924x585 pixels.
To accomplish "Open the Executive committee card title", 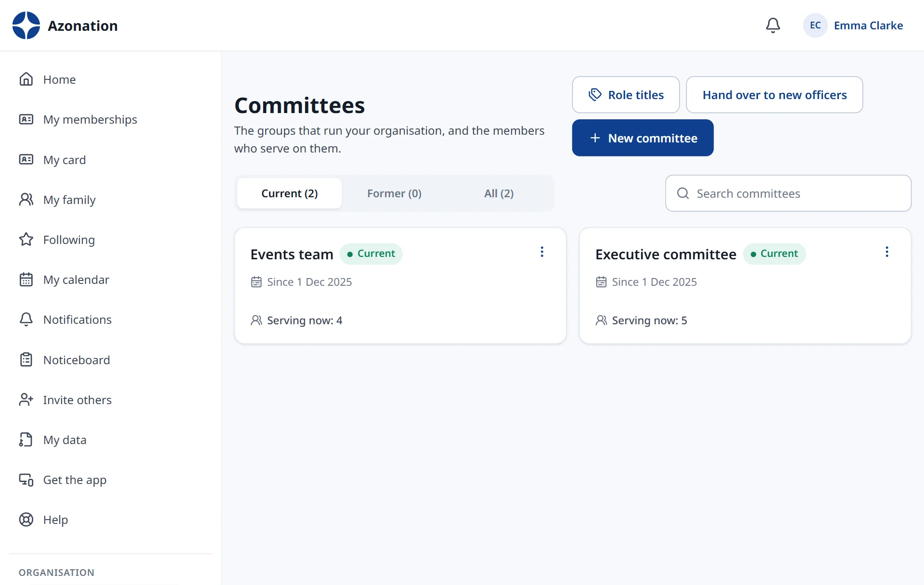I will pos(666,254).
